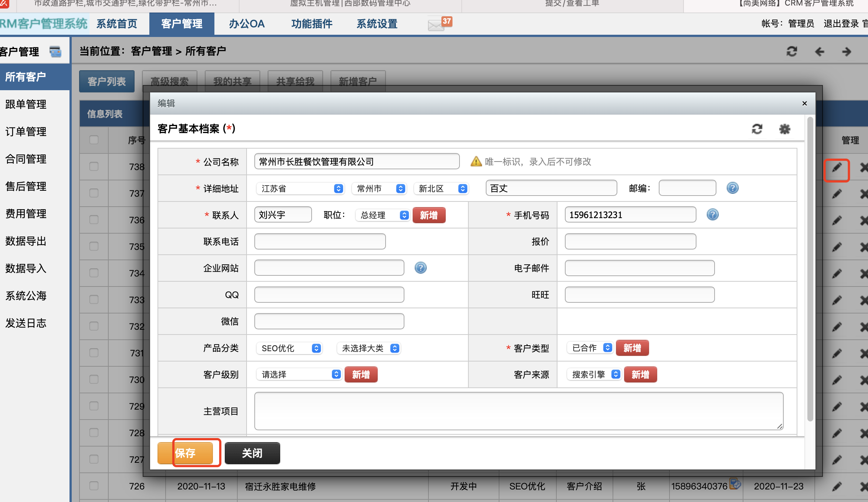Click help icon beside company website field
This screenshot has width=868, height=502.
click(420, 268)
